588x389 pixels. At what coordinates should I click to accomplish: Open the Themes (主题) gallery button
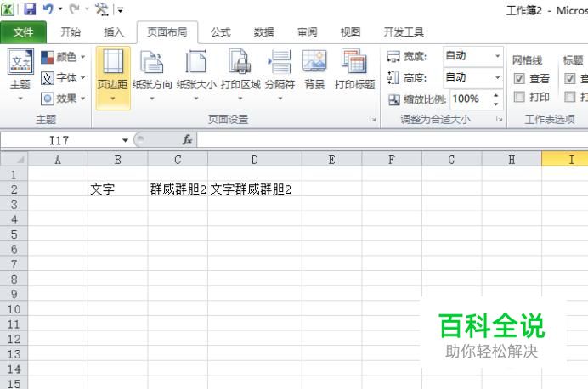(x=20, y=75)
